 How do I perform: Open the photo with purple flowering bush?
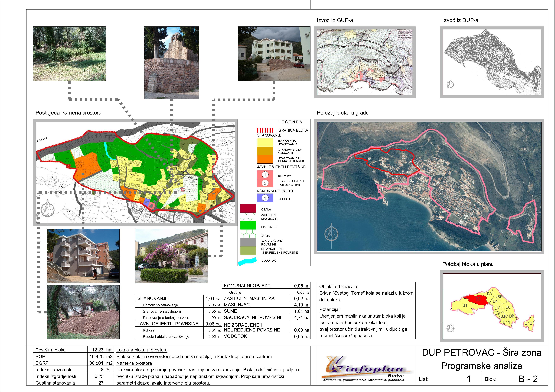(x=172, y=256)
